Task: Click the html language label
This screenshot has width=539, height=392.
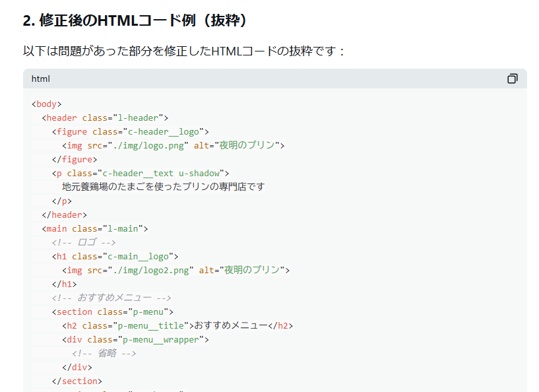Action: tap(40, 79)
